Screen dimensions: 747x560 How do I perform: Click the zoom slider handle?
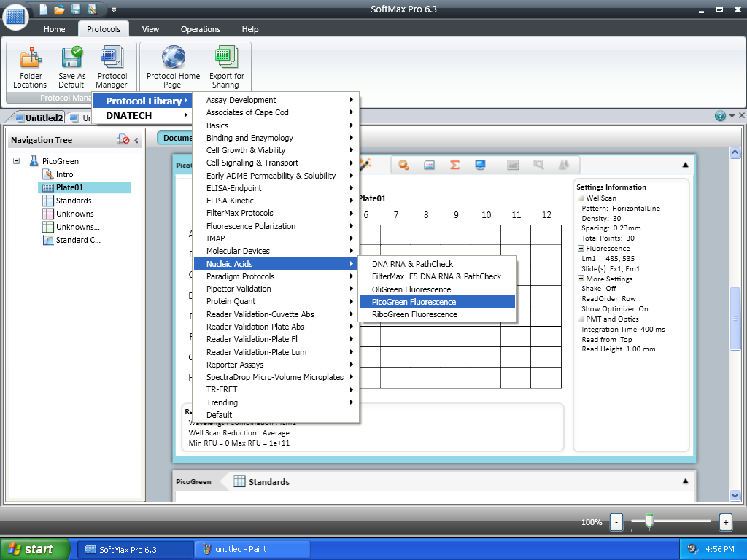tap(649, 521)
